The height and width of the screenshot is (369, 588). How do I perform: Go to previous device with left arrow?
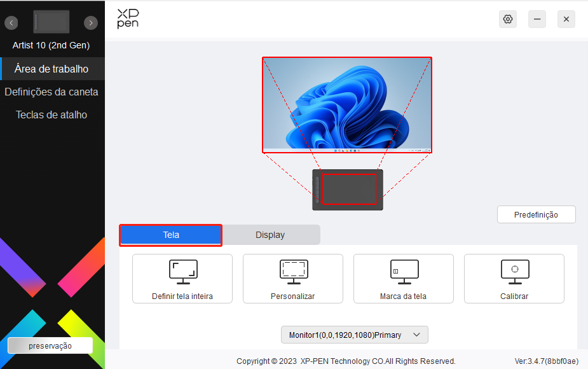pos(11,23)
